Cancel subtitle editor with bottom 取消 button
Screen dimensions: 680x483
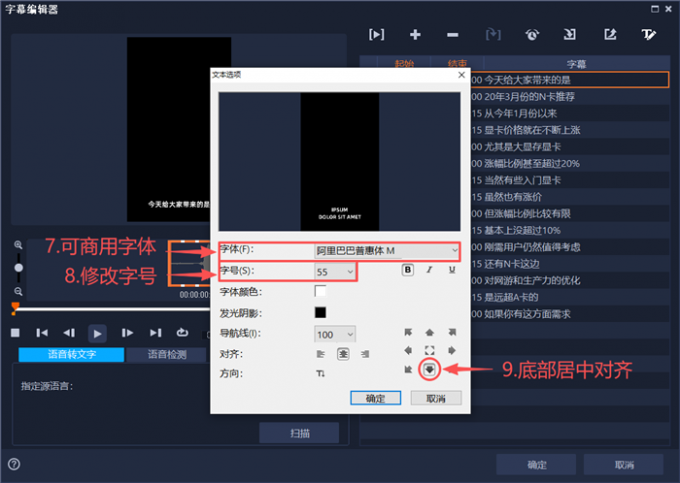click(x=624, y=465)
